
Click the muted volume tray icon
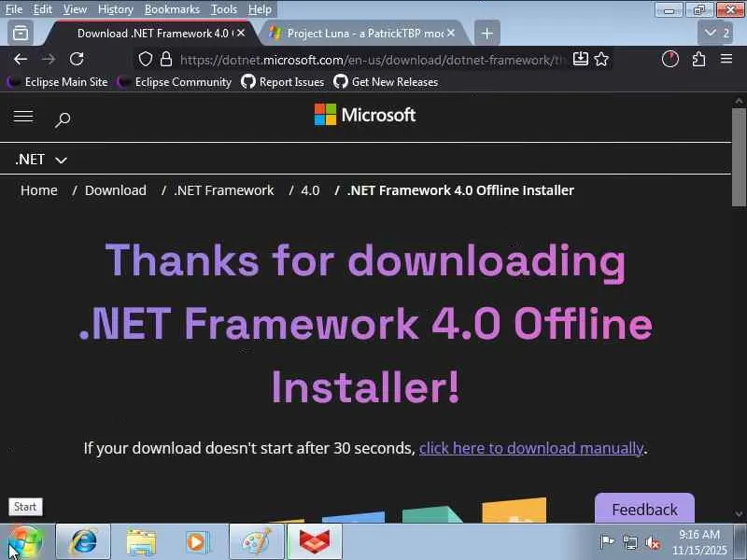[x=652, y=542]
